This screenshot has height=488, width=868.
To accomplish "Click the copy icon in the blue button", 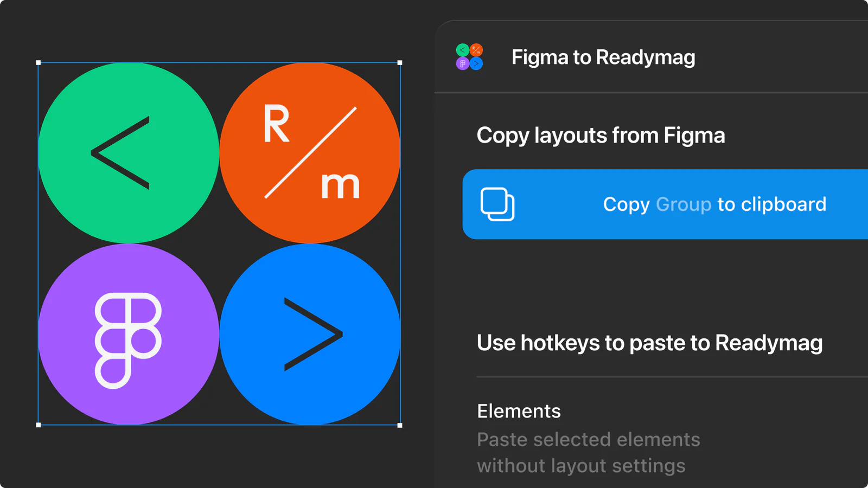I will tap(497, 204).
